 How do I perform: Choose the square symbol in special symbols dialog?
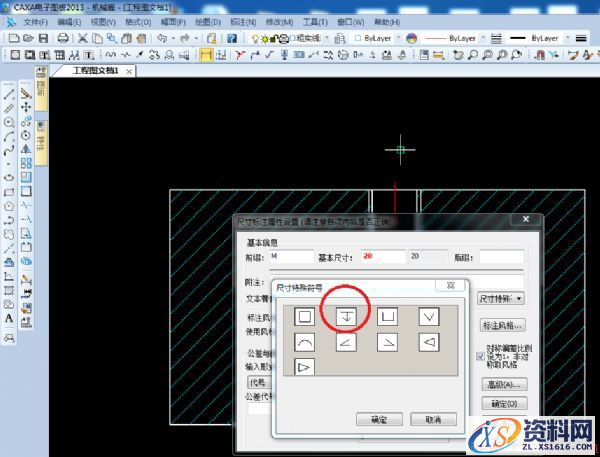pos(305,317)
